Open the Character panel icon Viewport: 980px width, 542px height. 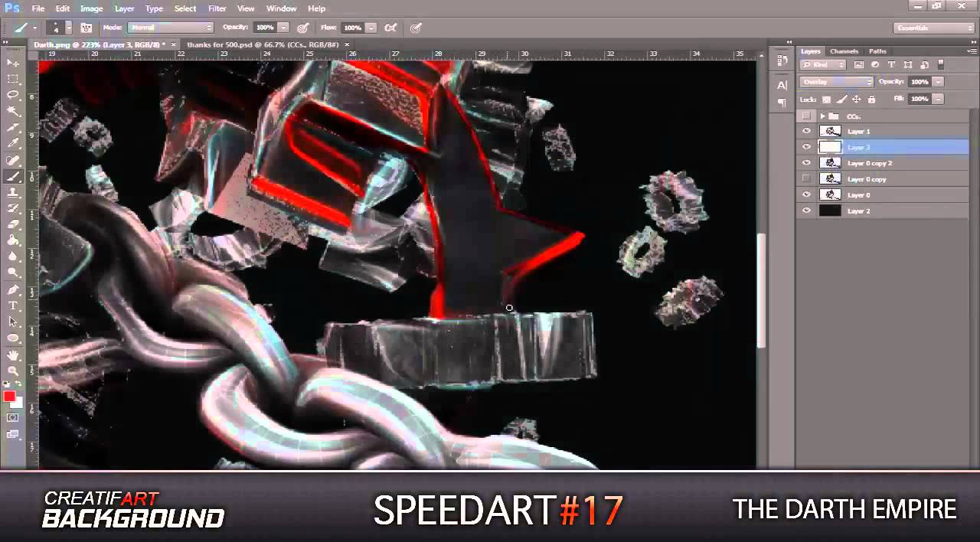pos(782,85)
